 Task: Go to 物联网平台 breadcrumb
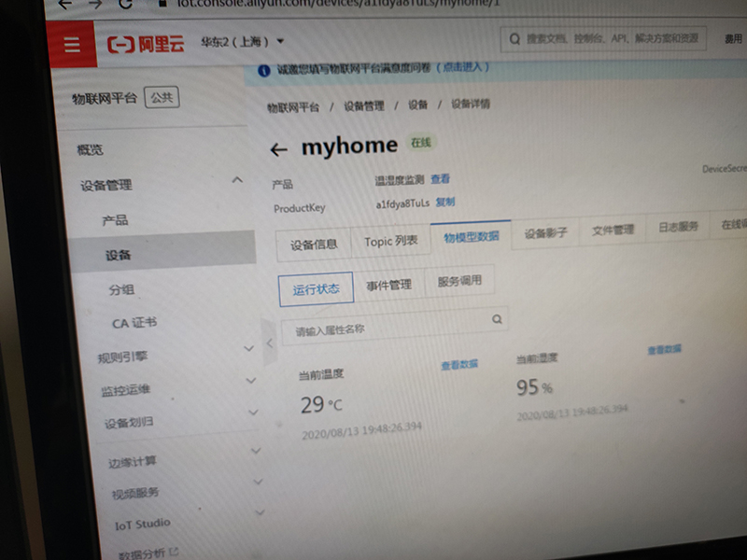(293, 107)
